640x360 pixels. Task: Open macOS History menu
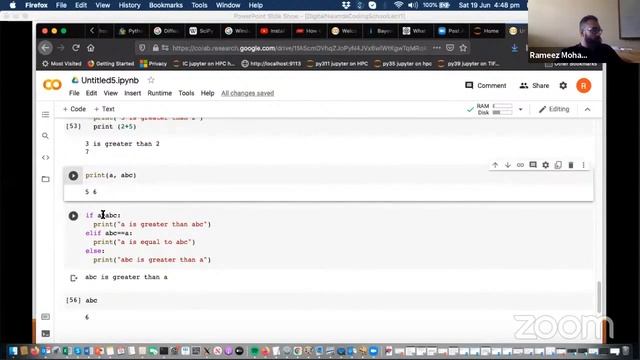pos(129,5)
